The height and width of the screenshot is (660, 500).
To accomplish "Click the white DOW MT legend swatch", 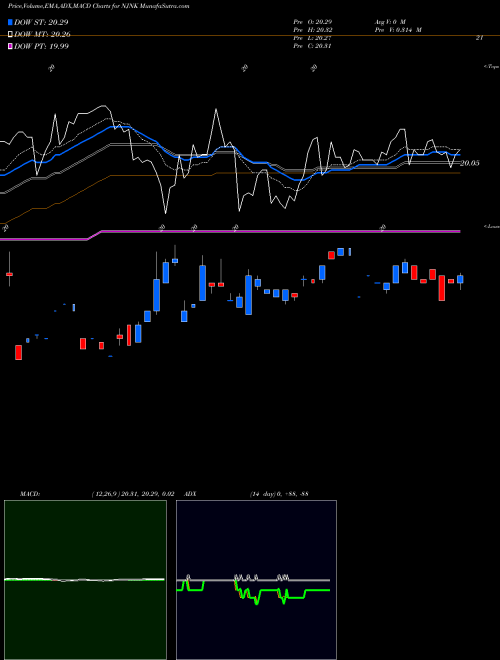I will click(10, 35).
